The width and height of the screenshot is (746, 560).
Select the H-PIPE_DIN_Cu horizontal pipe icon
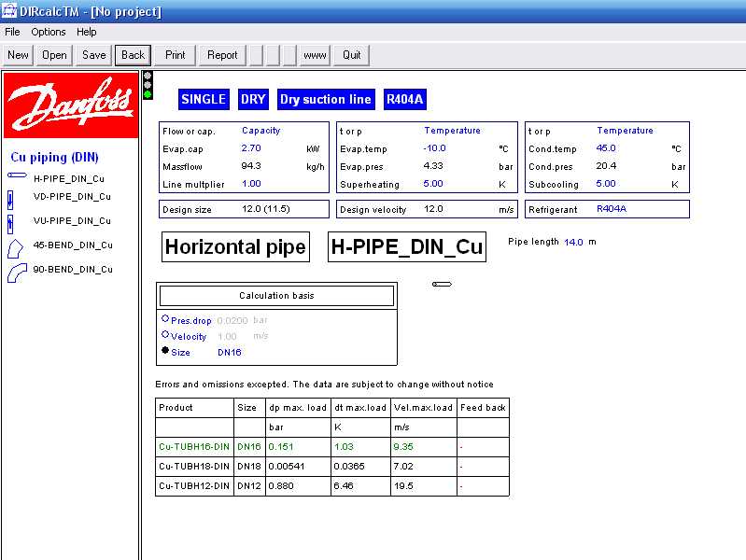tap(17, 175)
